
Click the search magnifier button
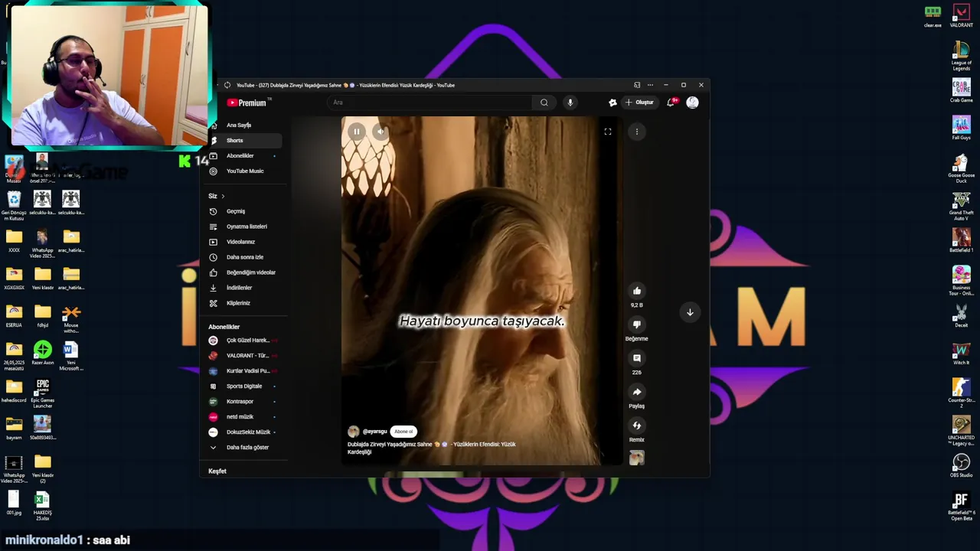544,103
